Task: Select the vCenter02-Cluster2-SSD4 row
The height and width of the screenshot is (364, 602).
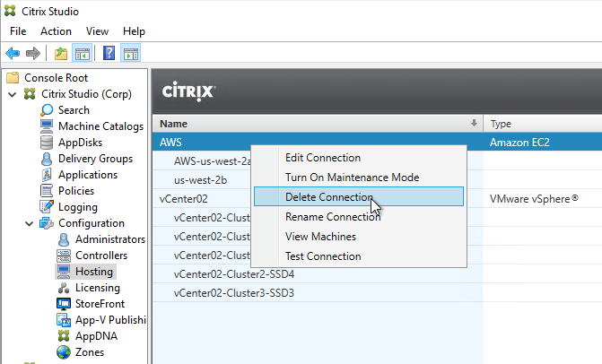Action: click(378, 274)
